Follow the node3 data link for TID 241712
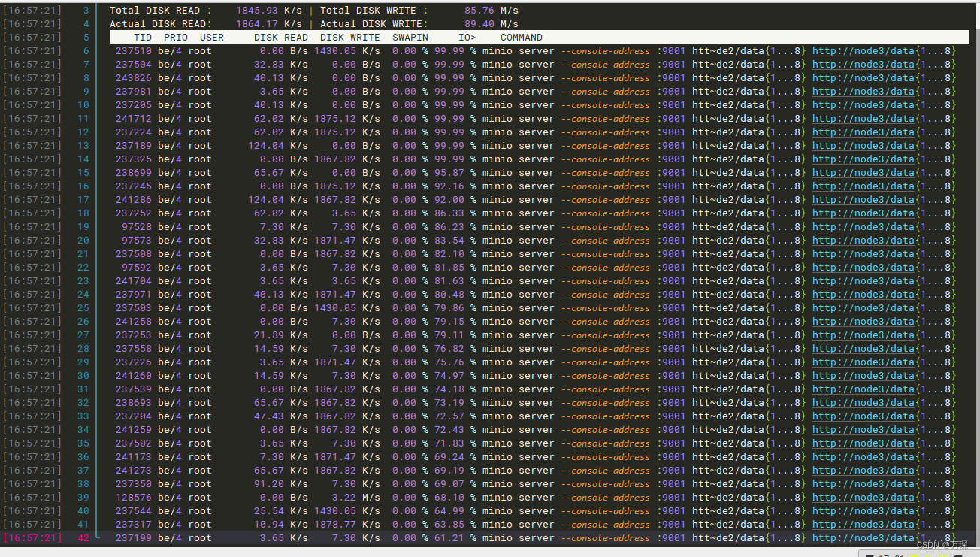 (x=864, y=119)
